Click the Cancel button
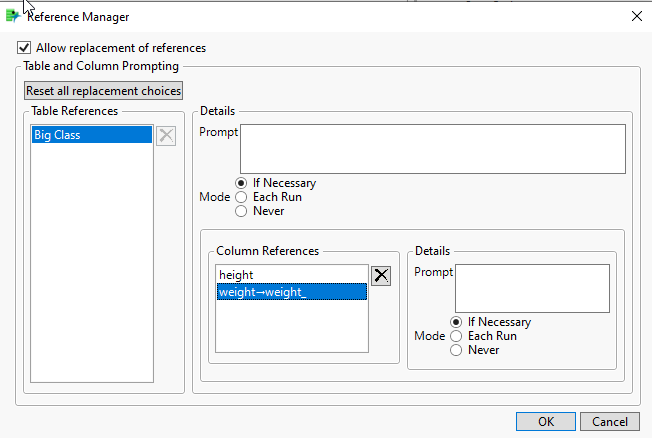This screenshot has height=438, width=652. pos(609,421)
